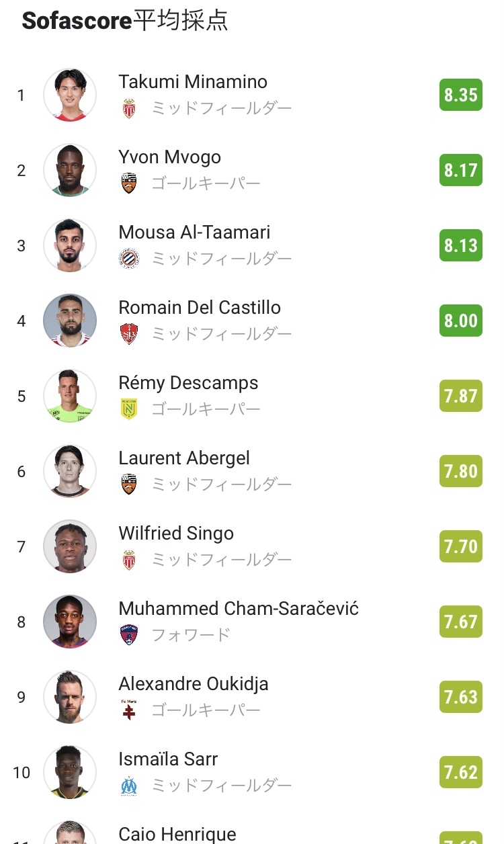This screenshot has width=504, height=844.
Task: Tap the 8.00 rating badge
Action: pyautogui.click(x=461, y=321)
